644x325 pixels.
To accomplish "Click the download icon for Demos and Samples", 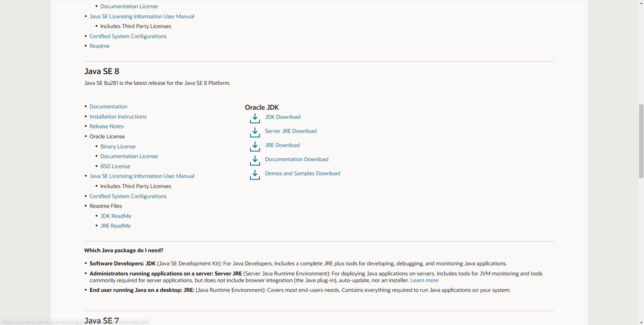I will tap(255, 175).
